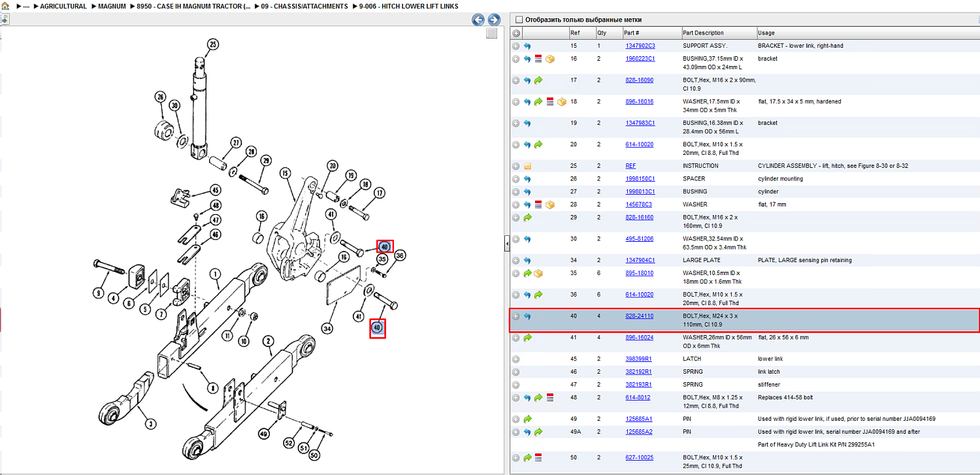Screen dimensions: 980x475
Task: Click the blue arrow icon on Ref 19 row
Action: tap(527, 123)
